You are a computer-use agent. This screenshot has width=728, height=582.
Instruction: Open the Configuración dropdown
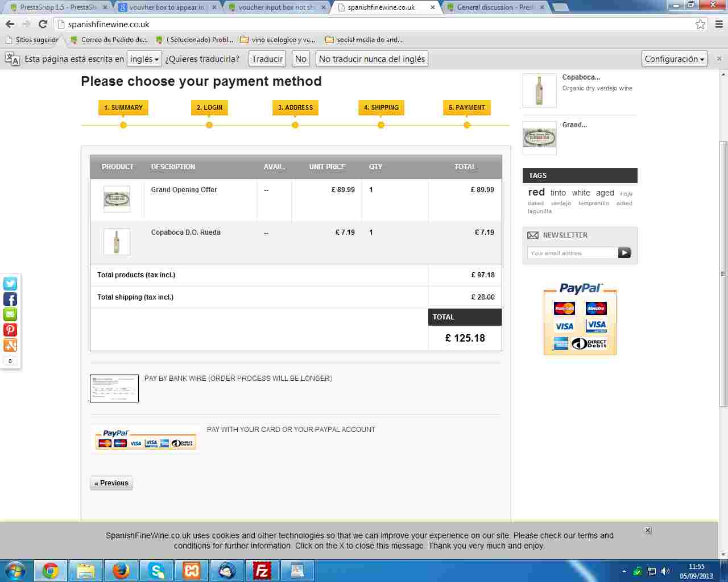[675, 59]
